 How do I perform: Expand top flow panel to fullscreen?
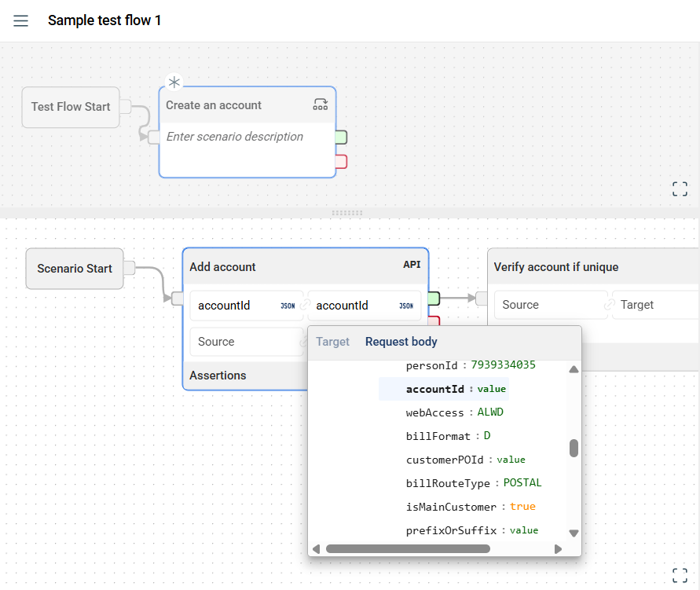(680, 189)
